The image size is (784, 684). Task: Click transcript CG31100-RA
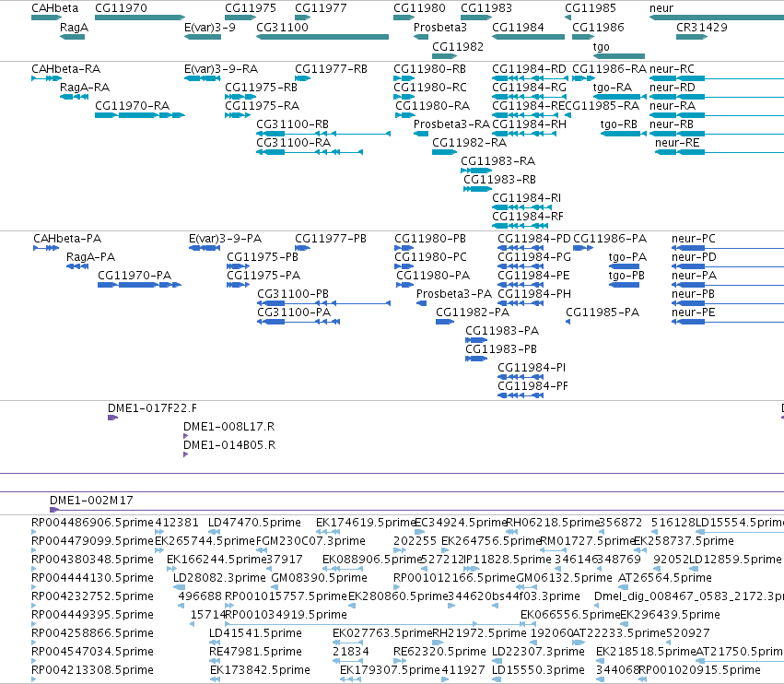click(x=294, y=143)
